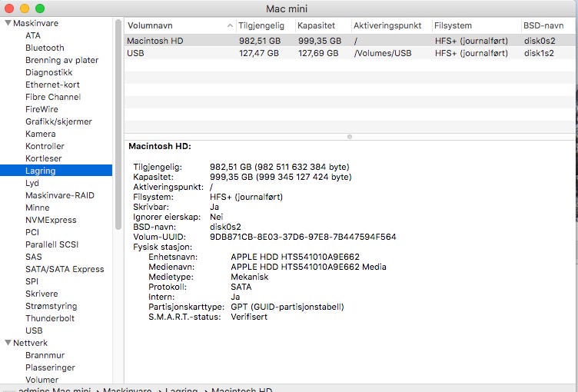Viewport: 578px width, 392px height.
Task: Open SATA/SATA Express sidebar entry
Action: pos(65,269)
